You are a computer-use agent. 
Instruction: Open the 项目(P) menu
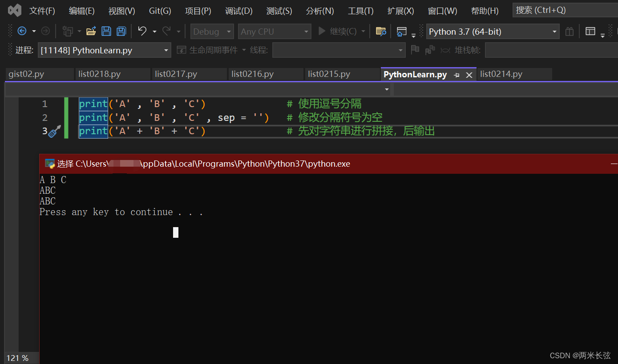pos(198,11)
